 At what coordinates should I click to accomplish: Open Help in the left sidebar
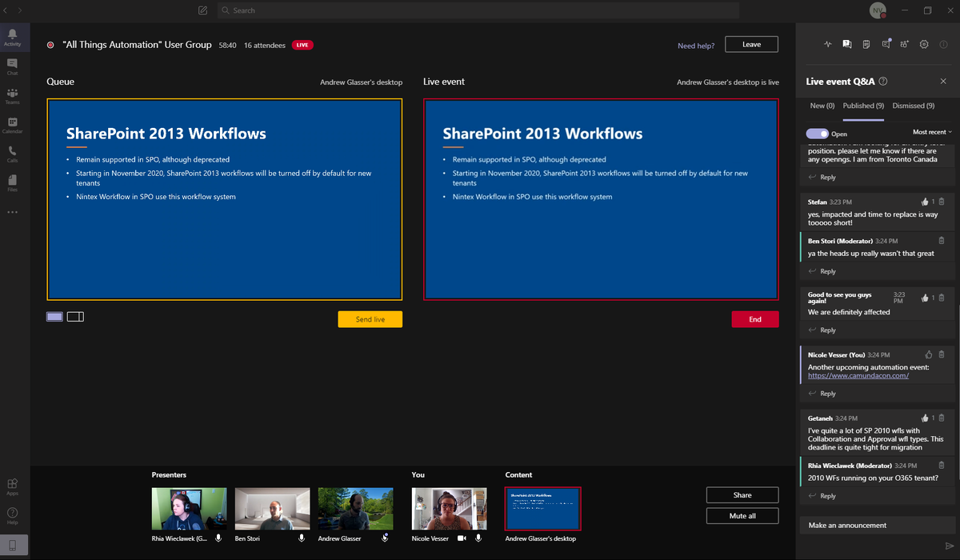[13, 516]
